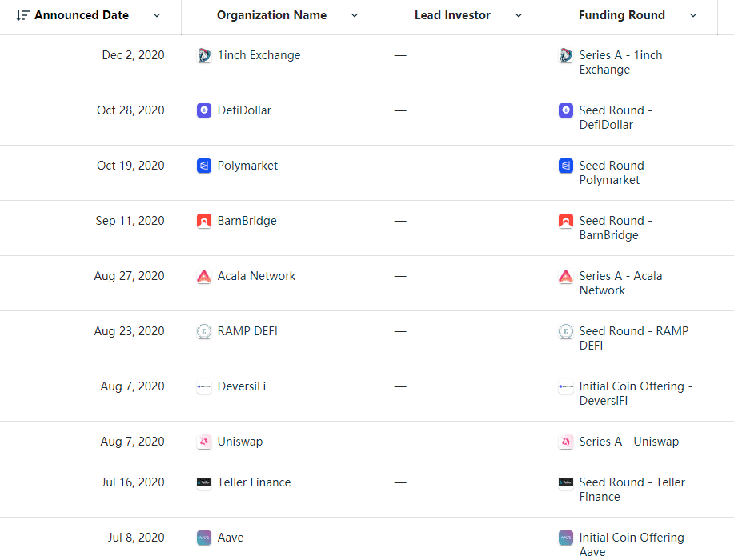
Task: Click the DefiDollar organization logo icon
Action: (x=204, y=111)
